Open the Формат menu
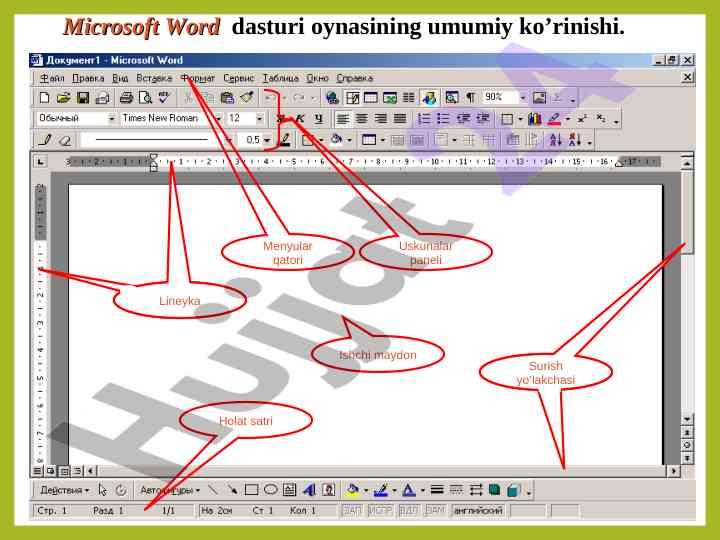This screenshot has height=540, width=720. (199, 77)
